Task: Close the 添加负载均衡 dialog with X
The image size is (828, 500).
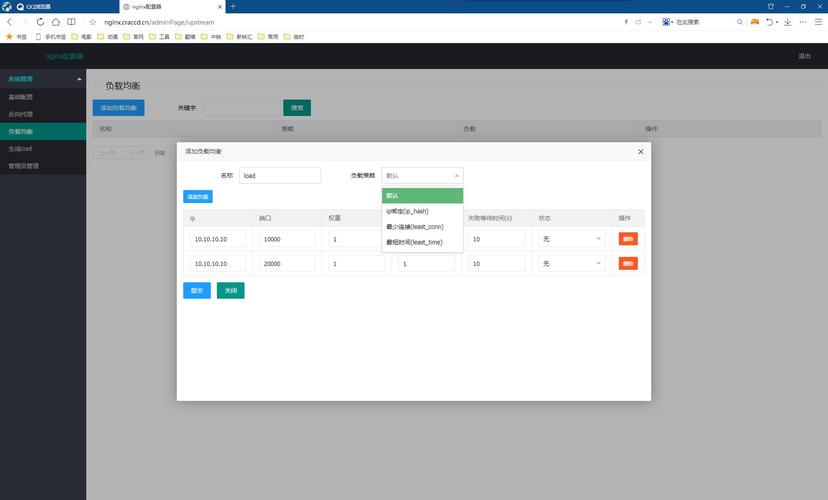Action: (x=640, y=151)
